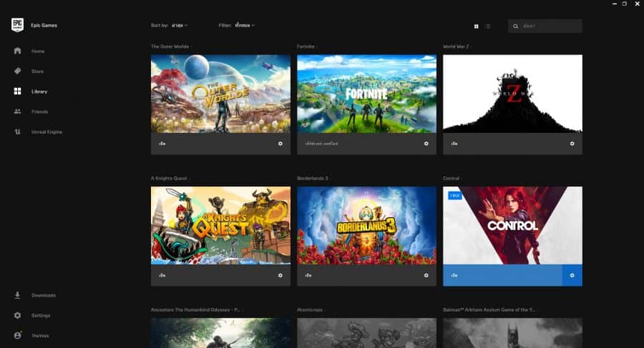Open settings gear for World War Z
This screenshot has width=644, height=348.
pos(572,144)
